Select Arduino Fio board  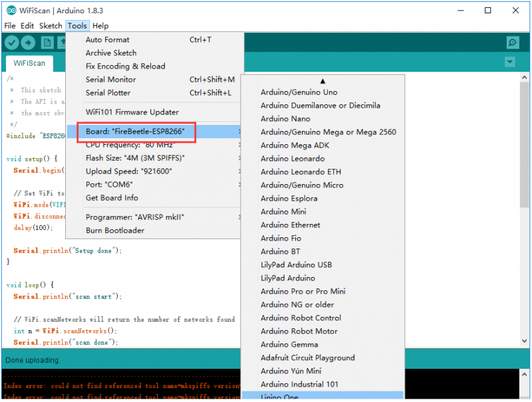[x=323, y=238]
